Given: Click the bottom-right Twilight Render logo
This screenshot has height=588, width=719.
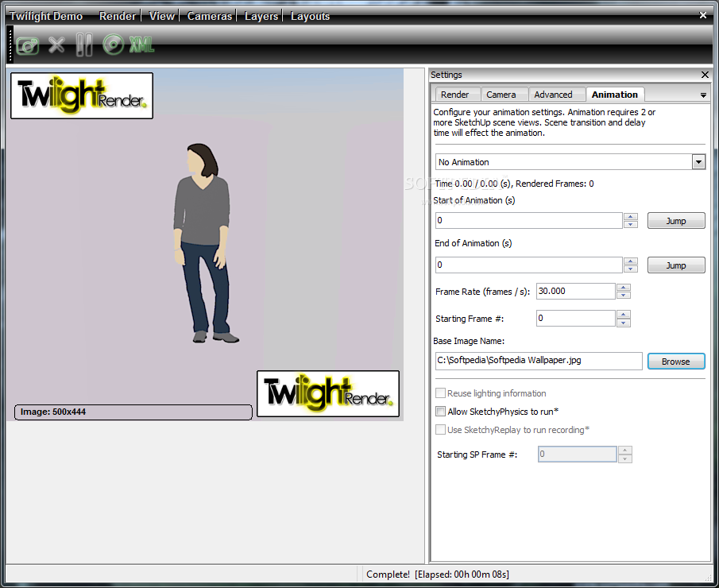Looking at the screenshot, I should (328, 393).
